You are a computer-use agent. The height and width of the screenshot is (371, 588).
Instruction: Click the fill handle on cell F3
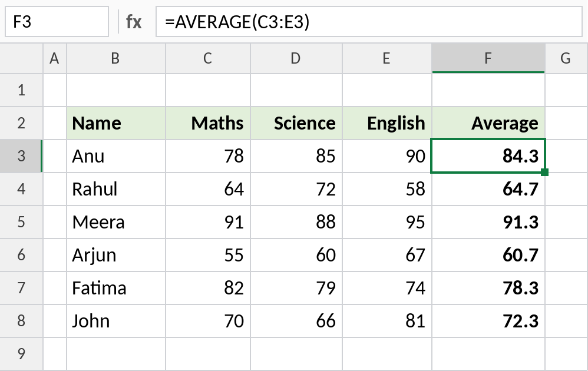(545, 172)
